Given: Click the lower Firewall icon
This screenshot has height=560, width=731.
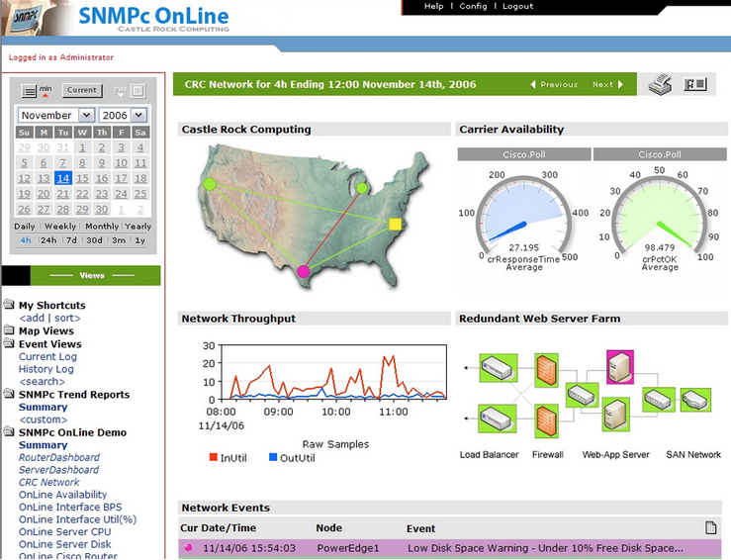Looking at the screenshot, I should [x=546, y=421].
